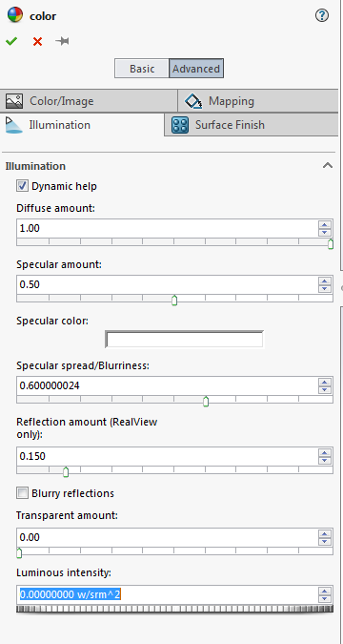Image resolution: width=343 pixels, height=644 pixels.
Task: Switch to Advanced mode
Action: pyautogui.click(x=196, y=69)
